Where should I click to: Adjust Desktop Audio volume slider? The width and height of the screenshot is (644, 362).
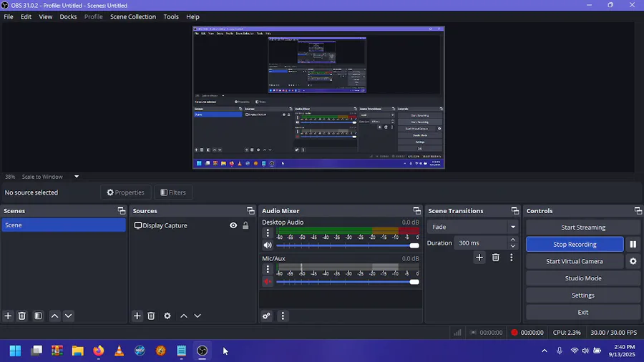pyautogui.click(x=348, y=245)
